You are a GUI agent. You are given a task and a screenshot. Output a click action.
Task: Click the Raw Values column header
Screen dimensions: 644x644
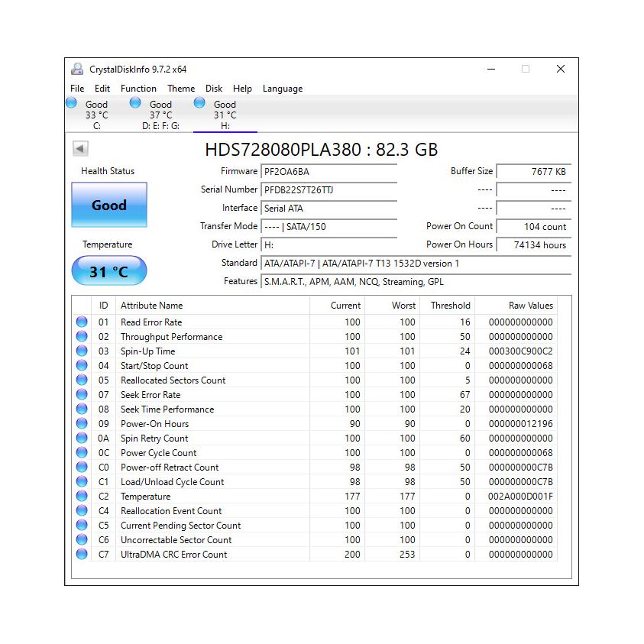pyautogui.click(x=530, y=306)
